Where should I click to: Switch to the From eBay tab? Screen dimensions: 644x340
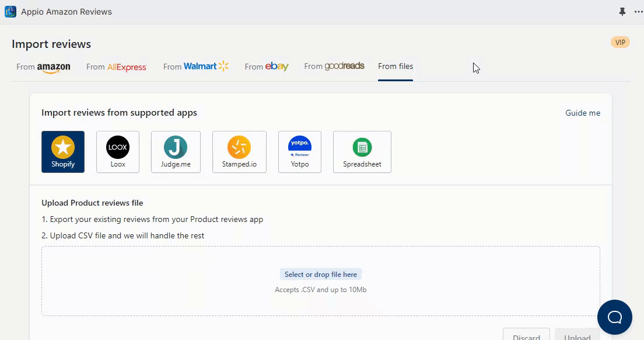[267, 67]
